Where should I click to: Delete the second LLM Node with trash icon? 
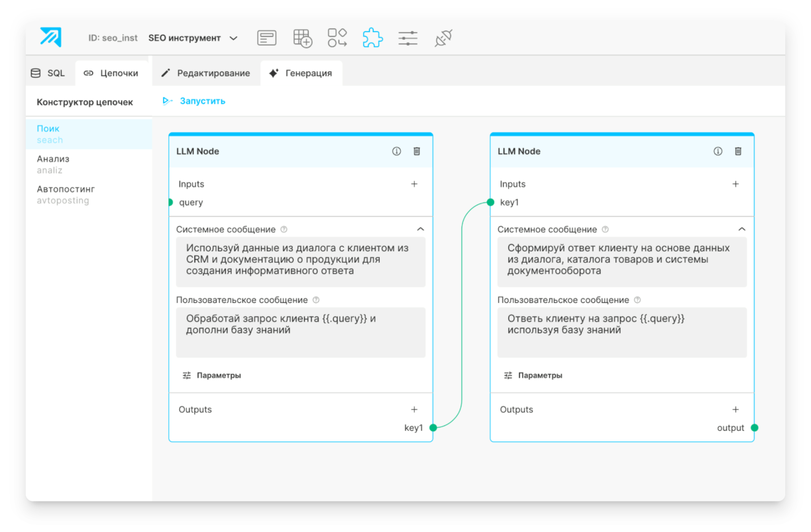pyautogui.click(x=738, y=151)
